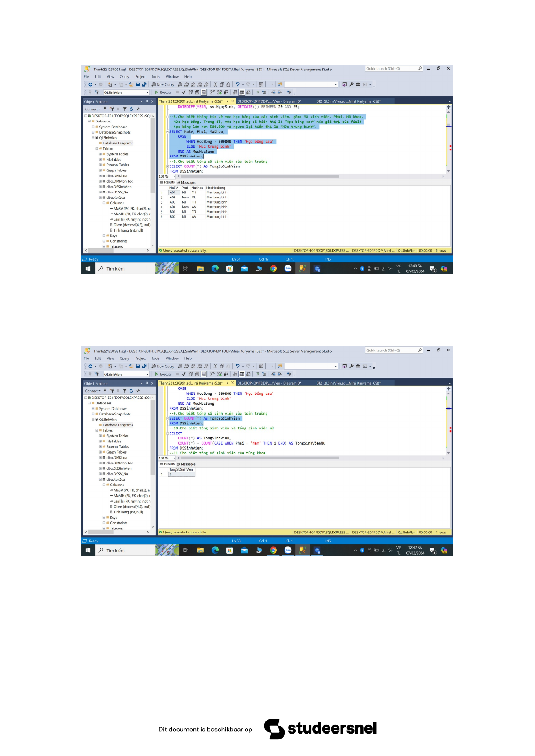The width and height of the screenshot is (535, 756).
Task: Click the Cut scissors icon in lower window
Action: (x=215, y=366)
